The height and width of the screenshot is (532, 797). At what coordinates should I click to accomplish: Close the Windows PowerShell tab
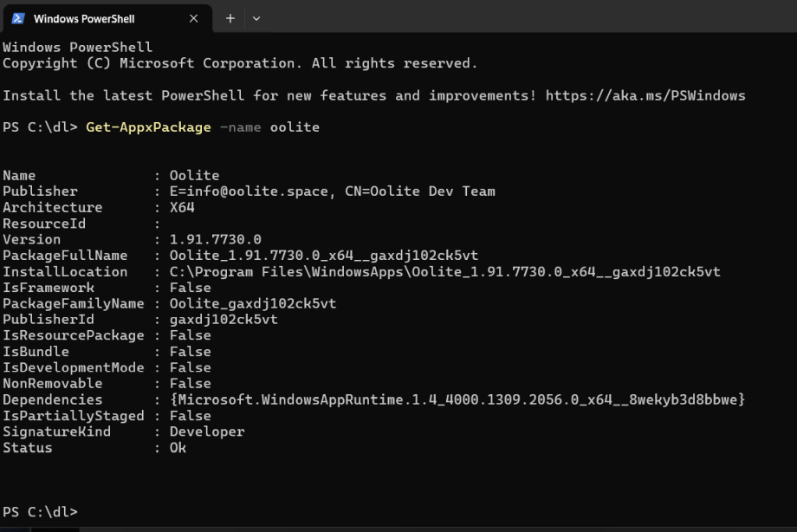pyautogui.click(x=194, y=19)
